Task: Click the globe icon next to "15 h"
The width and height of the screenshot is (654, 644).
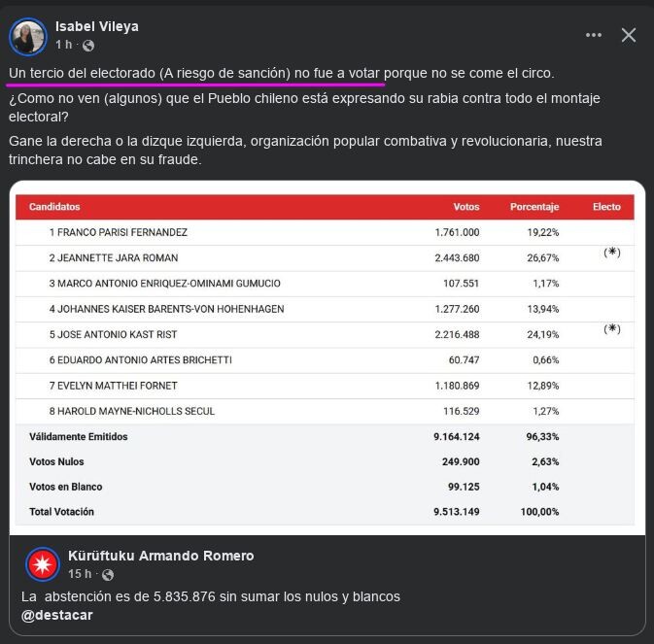Action: pos(107,574)
